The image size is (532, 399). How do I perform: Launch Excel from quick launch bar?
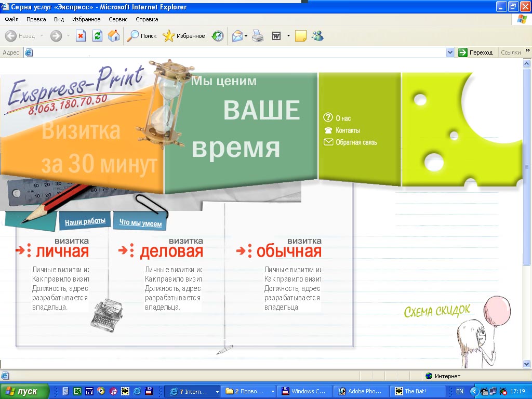pyautogui.click(x=77, y=391)
